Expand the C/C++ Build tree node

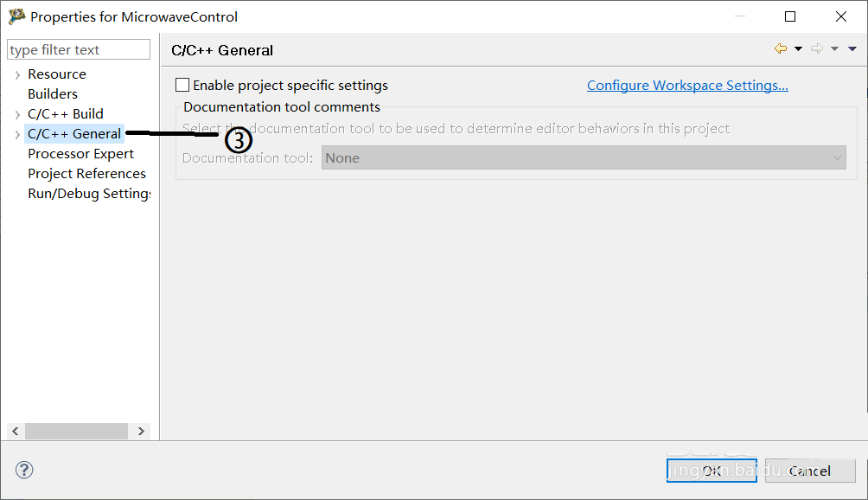pos(17,114)
